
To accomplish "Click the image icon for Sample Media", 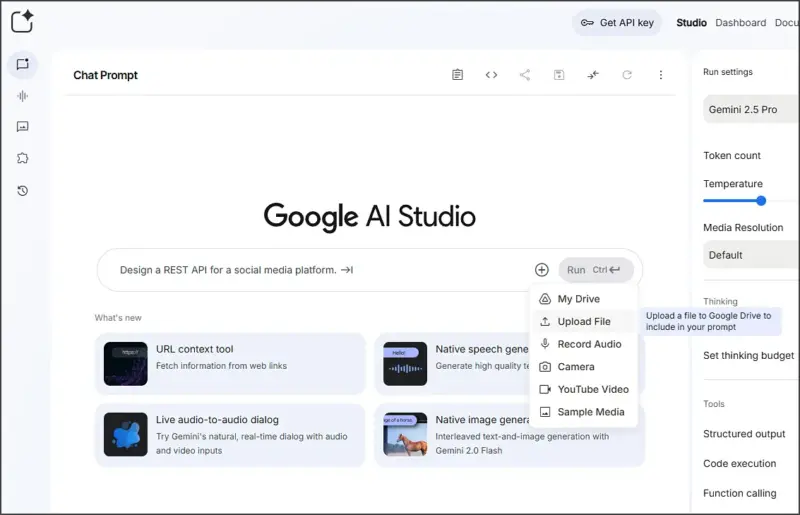I will pos(545,412).
